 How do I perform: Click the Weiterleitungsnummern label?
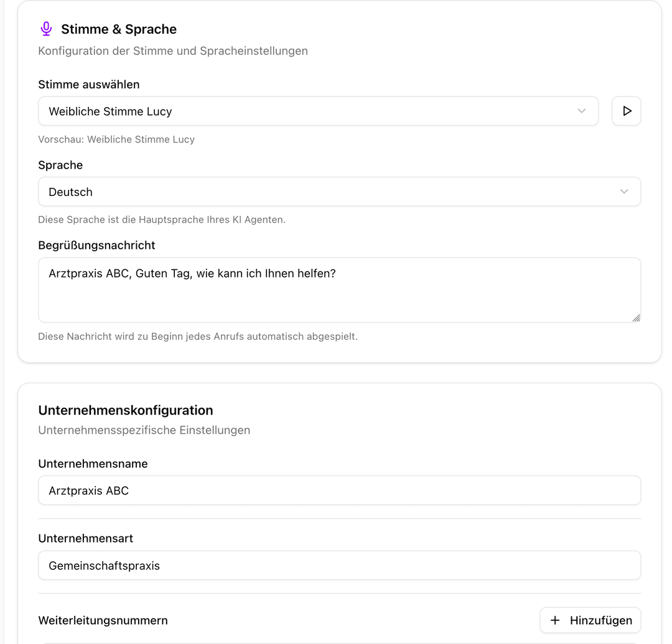[103, 620]
